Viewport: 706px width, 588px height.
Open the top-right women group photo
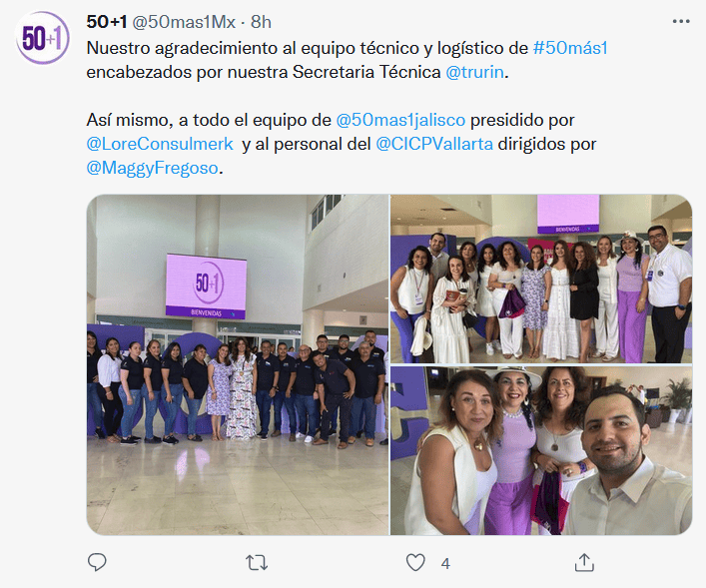coord(541,279)
